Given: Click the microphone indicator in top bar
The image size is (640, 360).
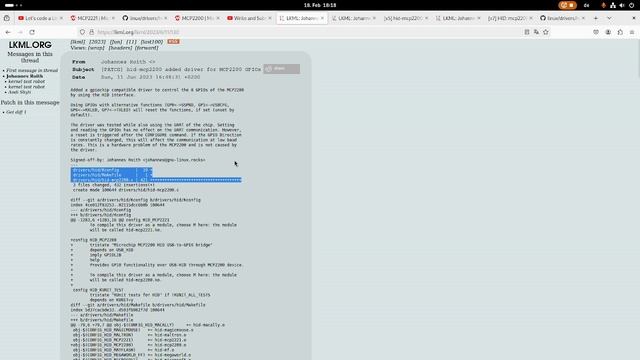Looking at the screenshot, I should pos(604,5).
